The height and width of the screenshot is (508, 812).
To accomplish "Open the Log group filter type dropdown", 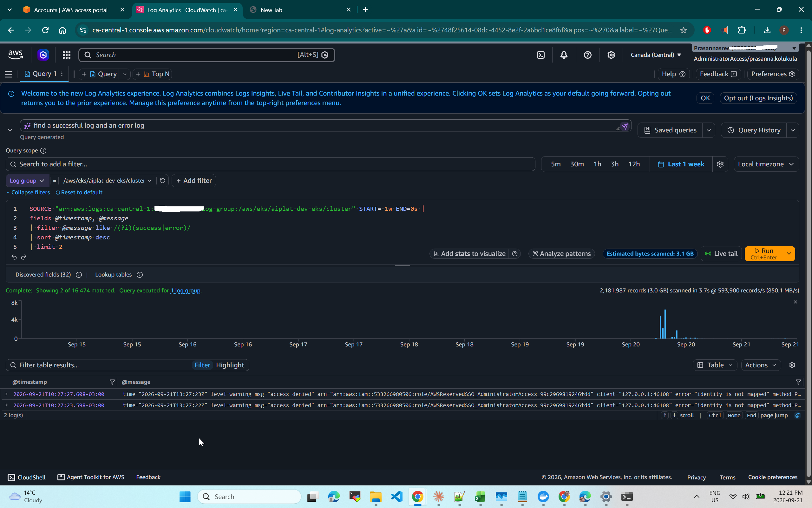I will pos(27,180).
